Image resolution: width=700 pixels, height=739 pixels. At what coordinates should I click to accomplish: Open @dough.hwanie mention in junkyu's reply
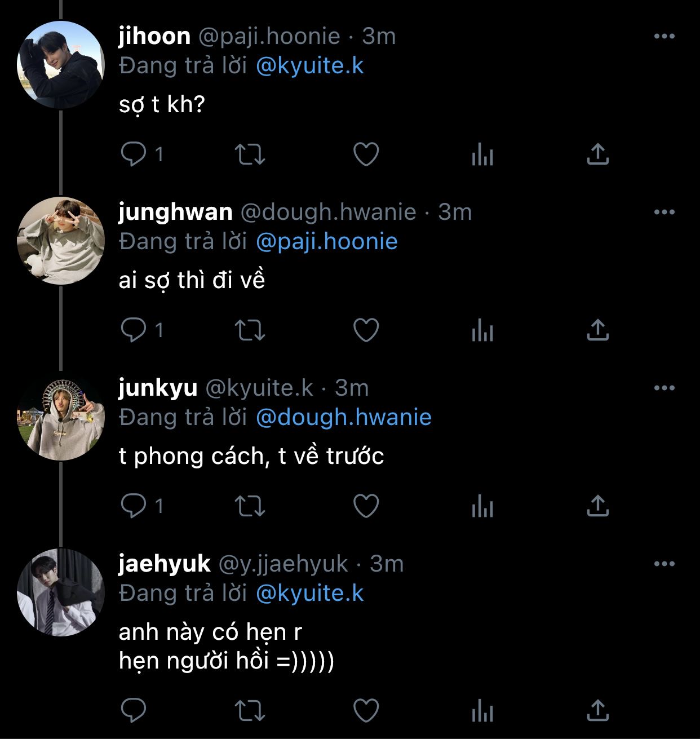tap(344, 418)
